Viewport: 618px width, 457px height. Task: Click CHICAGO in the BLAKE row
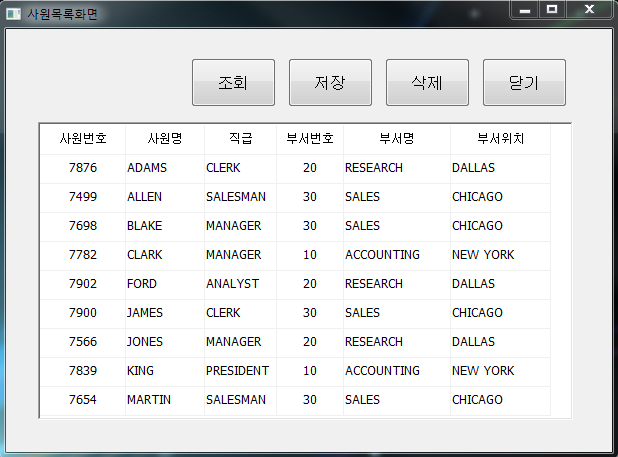click(501, 226)
